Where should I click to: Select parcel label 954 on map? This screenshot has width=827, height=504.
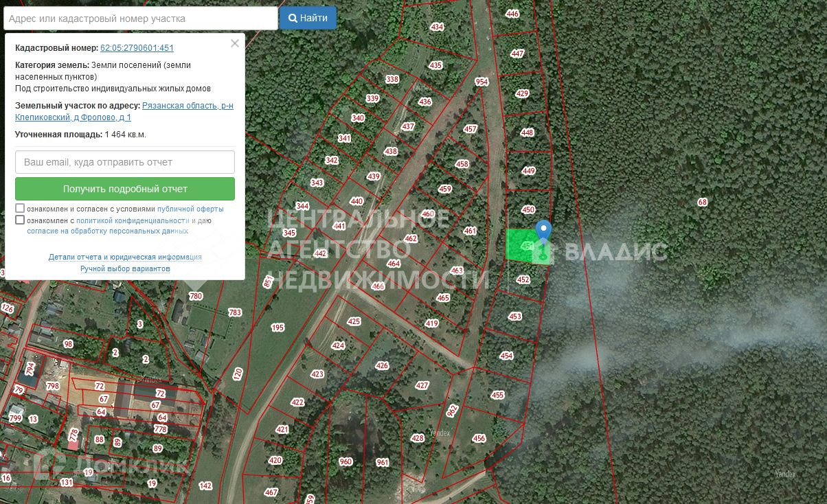[482, 82]
